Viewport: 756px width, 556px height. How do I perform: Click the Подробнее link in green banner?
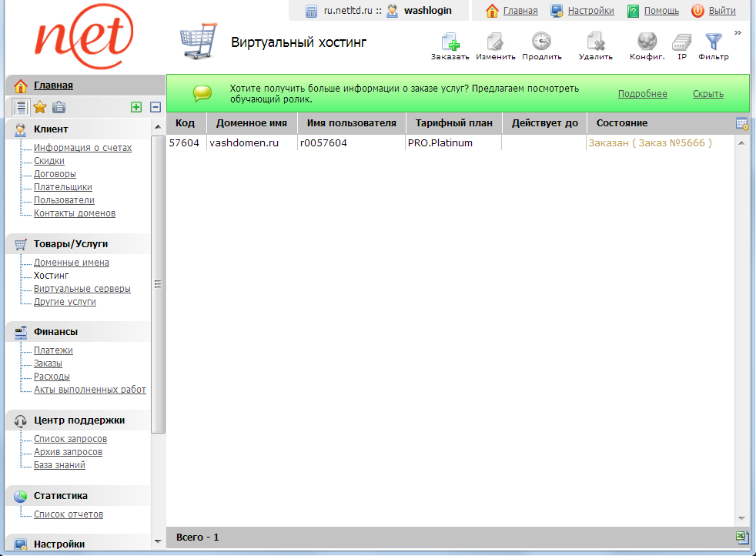pyautogui.click(x=642, y=94)
